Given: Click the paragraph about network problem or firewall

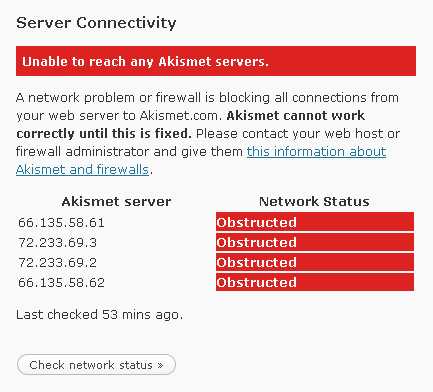Looking at the screenshot, I should point(208,134).
